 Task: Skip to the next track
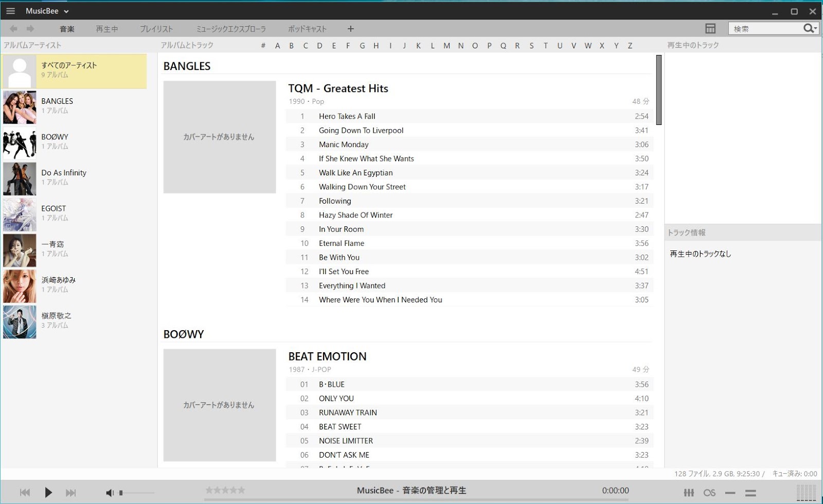pos(71,493)
